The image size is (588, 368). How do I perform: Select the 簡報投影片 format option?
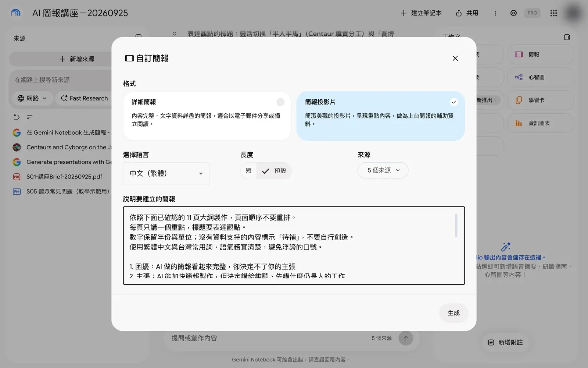pos(381,116)
